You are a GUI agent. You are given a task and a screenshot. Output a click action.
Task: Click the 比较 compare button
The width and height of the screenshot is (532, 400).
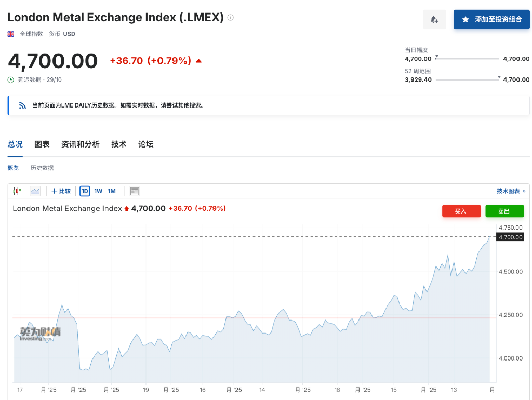(x=61, y=191)
